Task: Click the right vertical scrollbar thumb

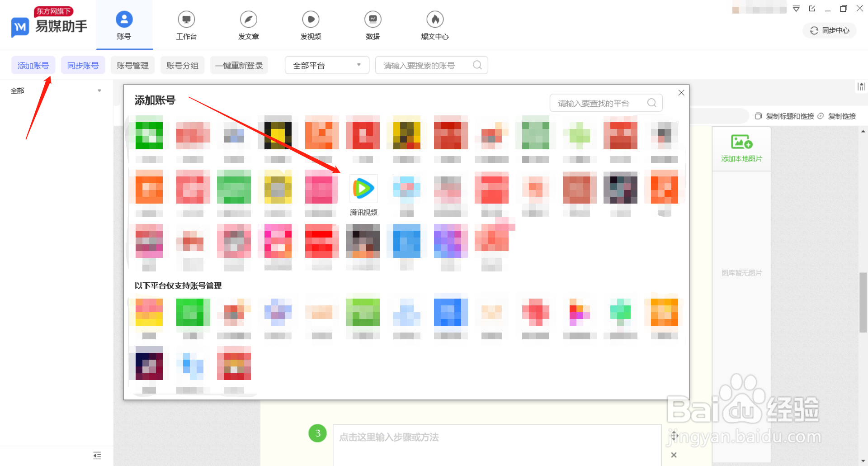Action: [x=863, y=303]
